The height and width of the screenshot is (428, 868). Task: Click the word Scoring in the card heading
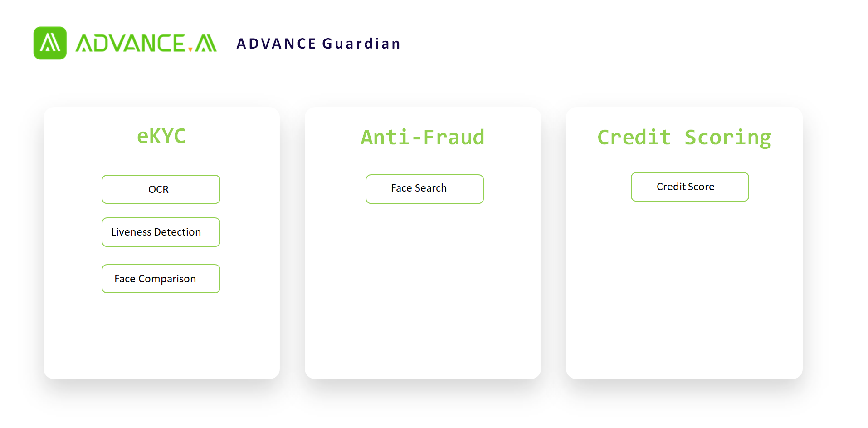tap(727, 138)
